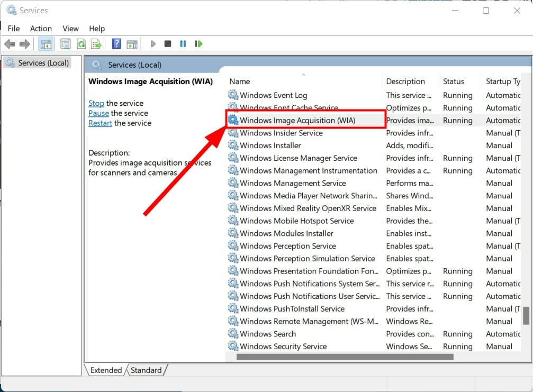
Task: Sort services by Status column header
Action: (454, 81)
